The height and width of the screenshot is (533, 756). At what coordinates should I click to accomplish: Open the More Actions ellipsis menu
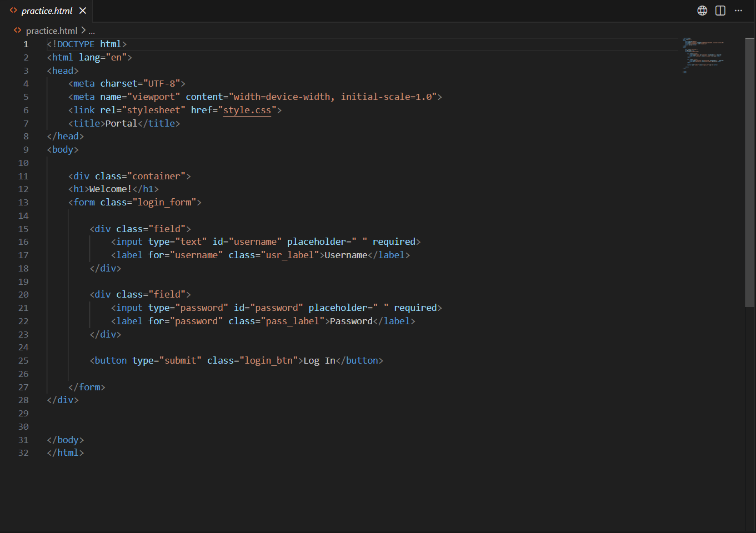pyautogui.click(x=738, y=11)
